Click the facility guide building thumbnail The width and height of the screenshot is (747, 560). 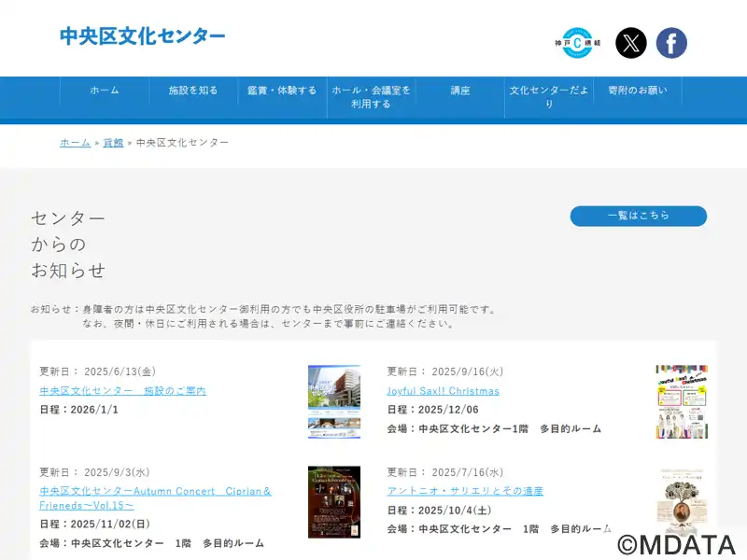point(334,401)
